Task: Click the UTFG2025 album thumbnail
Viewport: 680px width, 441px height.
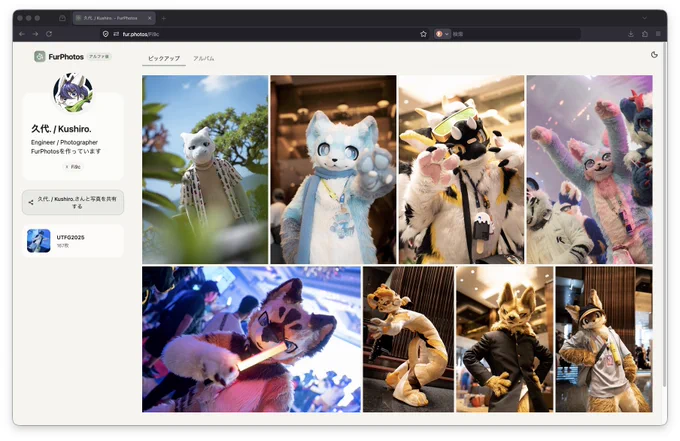Action: 39,241
